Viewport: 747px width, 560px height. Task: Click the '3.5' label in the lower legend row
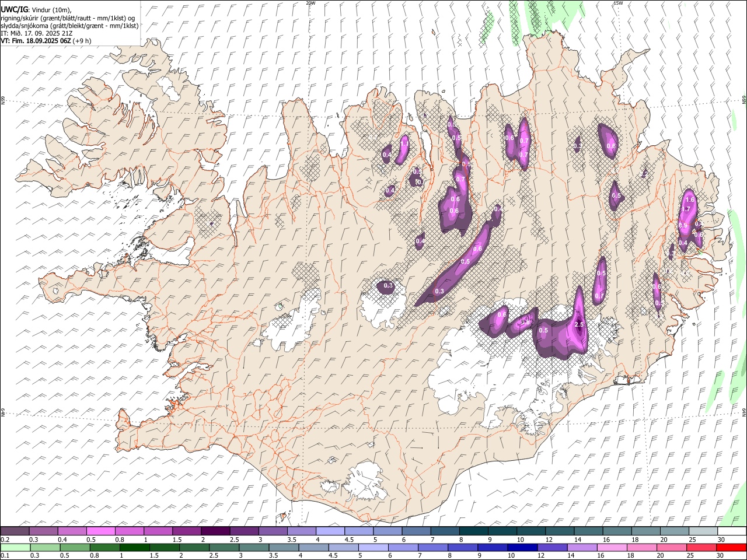point(273,555)
